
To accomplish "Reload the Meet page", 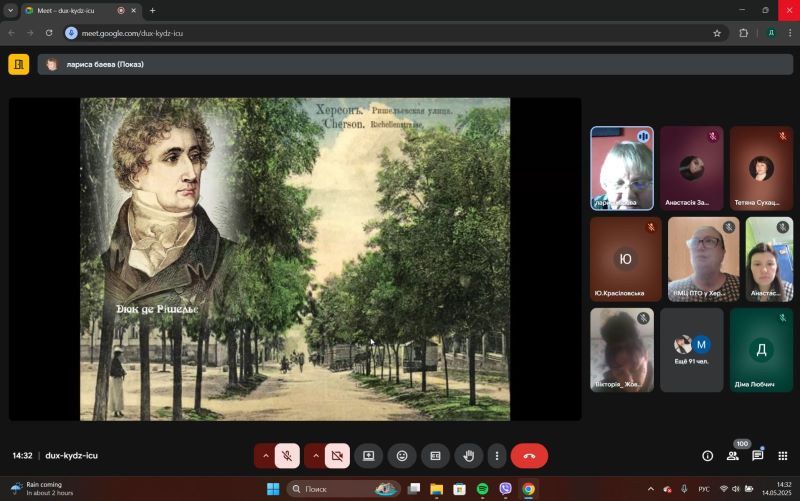I will (x=49, y=33).
